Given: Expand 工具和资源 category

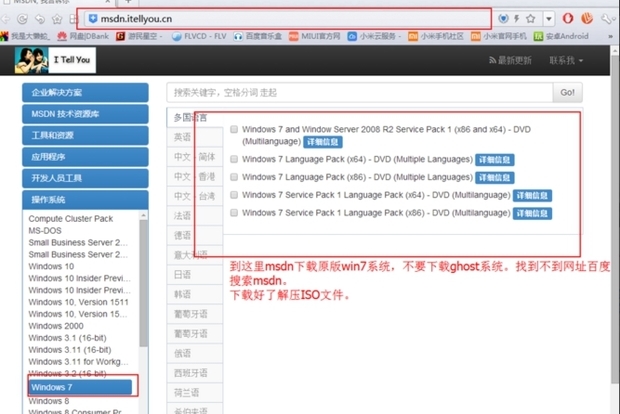Looking at the screenshot, I should coord(85,135).
